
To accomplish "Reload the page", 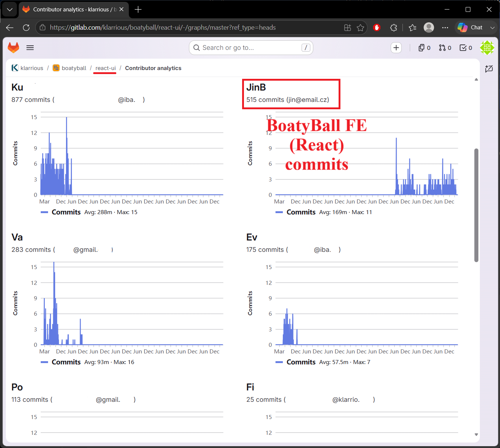I will [26, 27].
